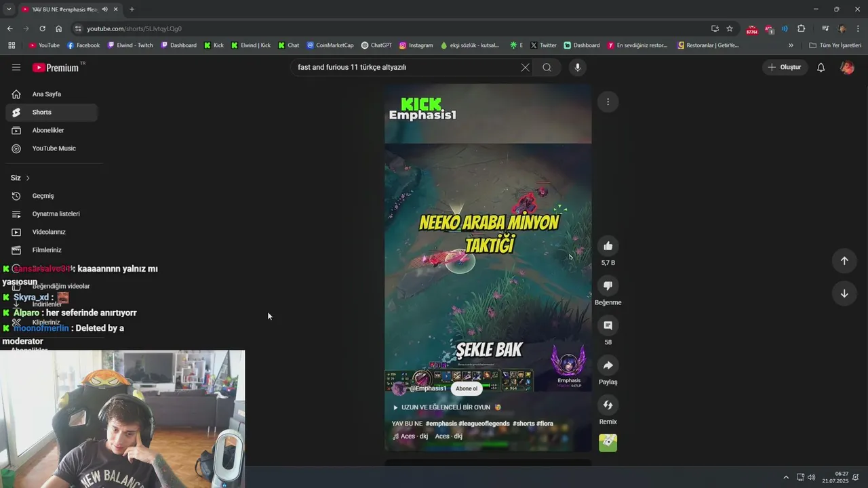The height and width of the screenshot is (488, 868).
Task: Open YouTube notifications bell
Action: [x=821, y=67]
